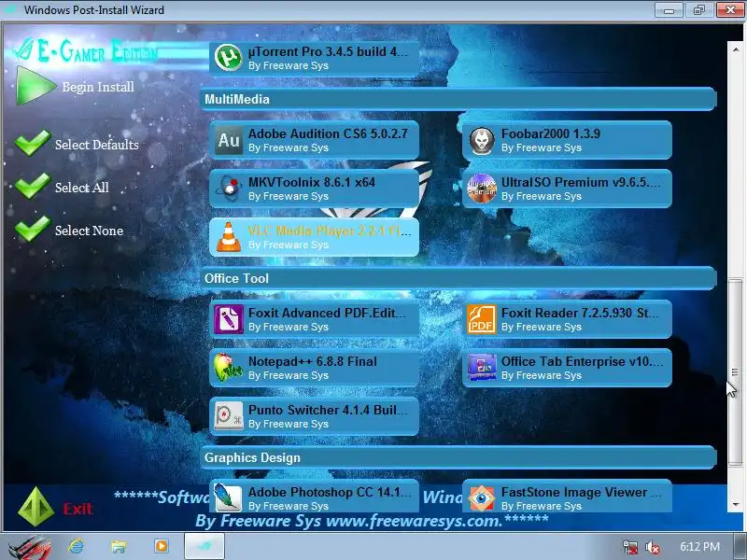The width and height of the screenshot is (747, 560).
Task: Click the green pyramid Exit icon
Action: (35, 506)
